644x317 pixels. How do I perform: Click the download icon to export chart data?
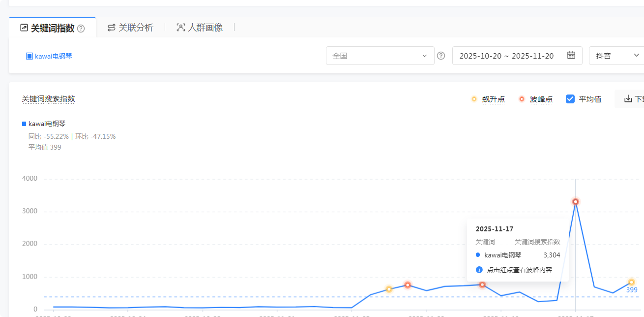[629, 98]
